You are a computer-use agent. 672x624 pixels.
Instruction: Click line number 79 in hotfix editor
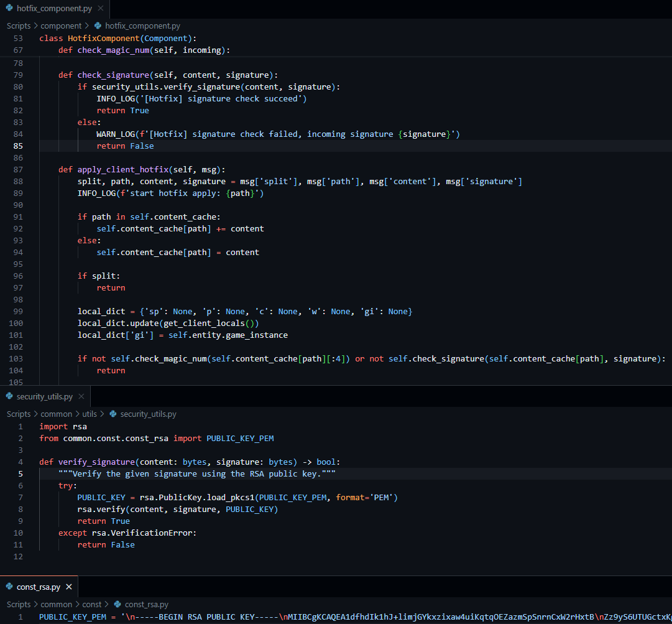click(18, 75)
